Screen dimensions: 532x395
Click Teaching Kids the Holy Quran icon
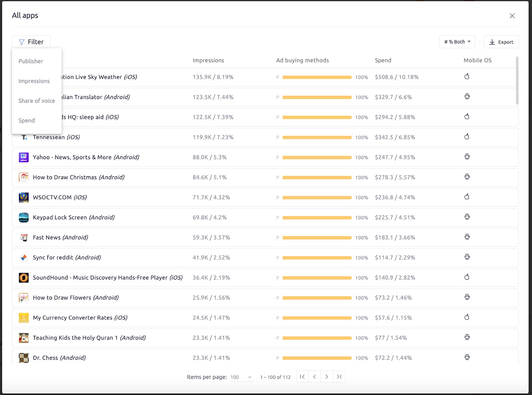pos(24,338)
